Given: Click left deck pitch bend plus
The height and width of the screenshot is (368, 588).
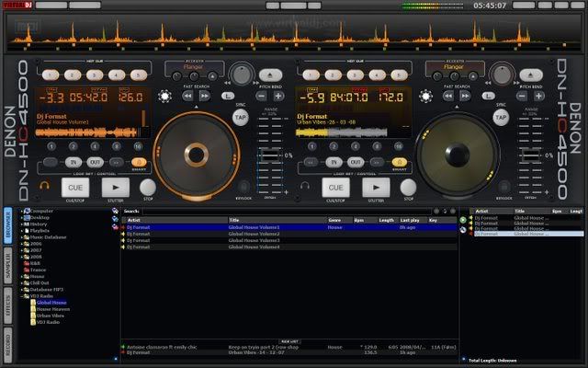Looking at the screenshot, I should click(x=278, y=96).
